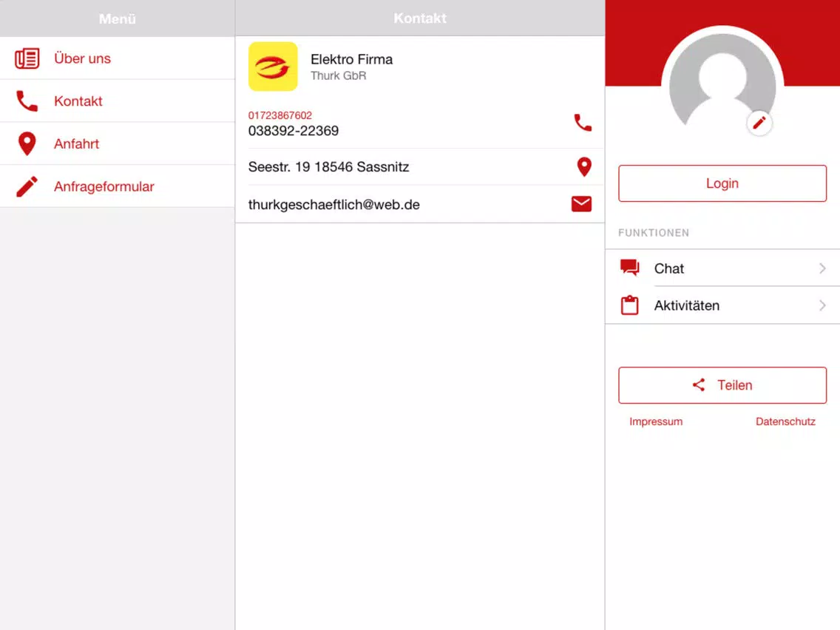Open the Aktivitäten function row
The height and width of the screenshot is (630, 840).
pos(722,305)
